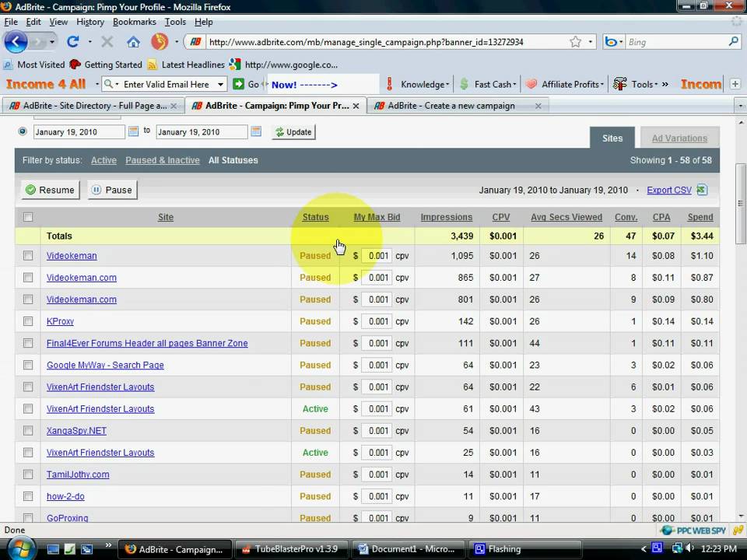The width and height of the screenshot is (747, 560).
Task: Open the History menu
Action: coord(90,22)
